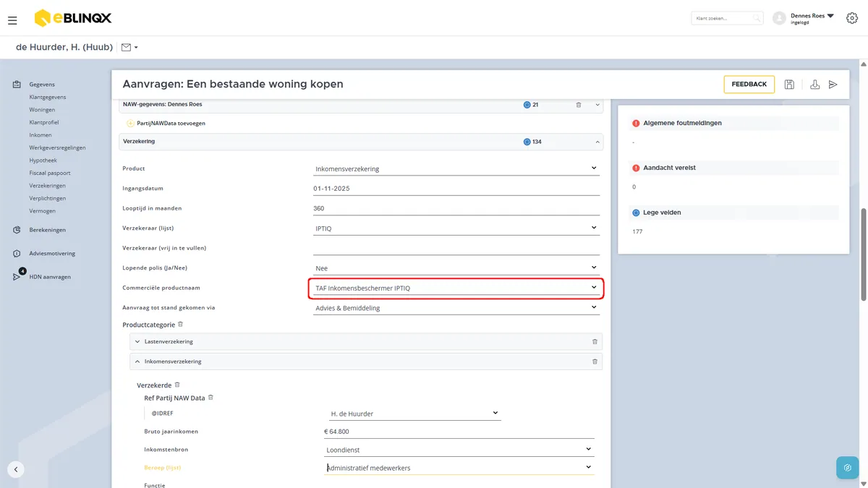868x488 pixels.
Task: Click the mail envelope icon beside client name
Action: tap(127, 48)
